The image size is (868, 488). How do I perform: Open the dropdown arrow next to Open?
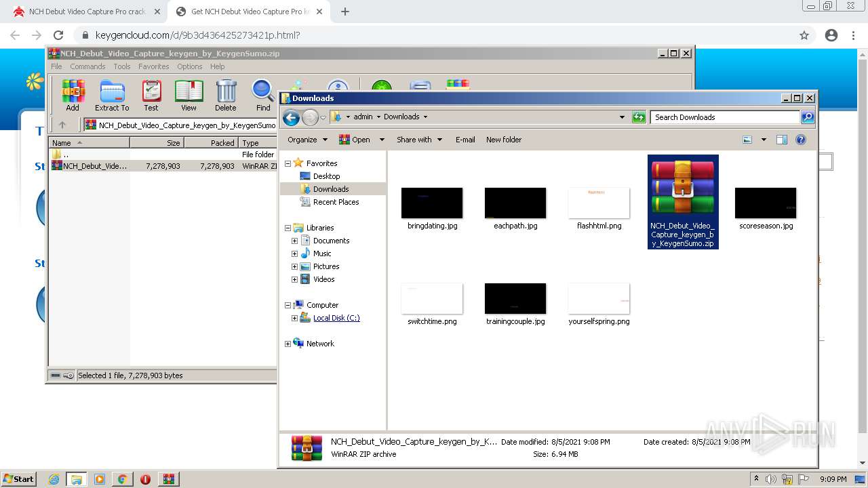(382, 140)
